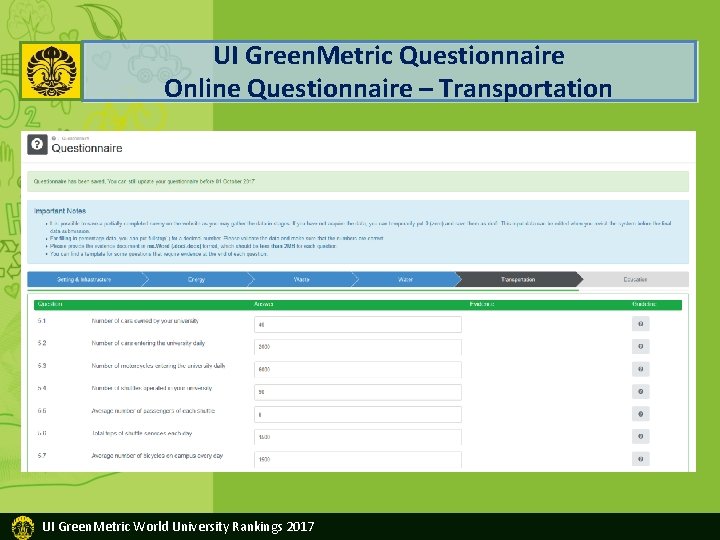The image size is (720, 540).
Task: Click the "Questionnaire" page heading
Action: click(x=87, y=148)
